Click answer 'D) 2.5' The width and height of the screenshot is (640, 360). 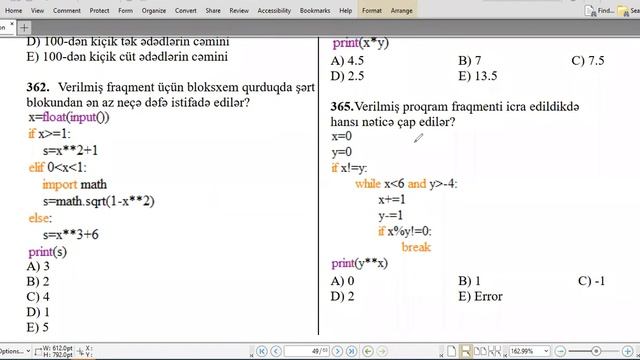(347, 76)
